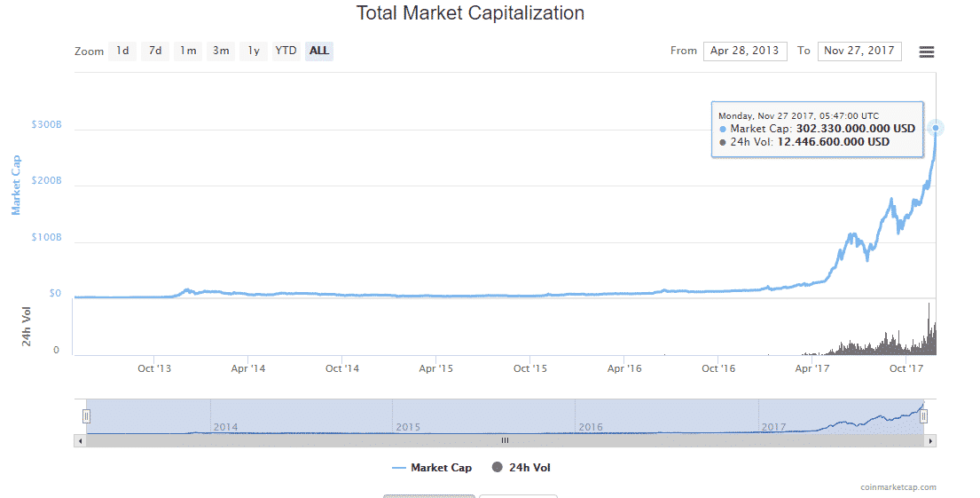Grab the left navigator range handle

point(87,415)
